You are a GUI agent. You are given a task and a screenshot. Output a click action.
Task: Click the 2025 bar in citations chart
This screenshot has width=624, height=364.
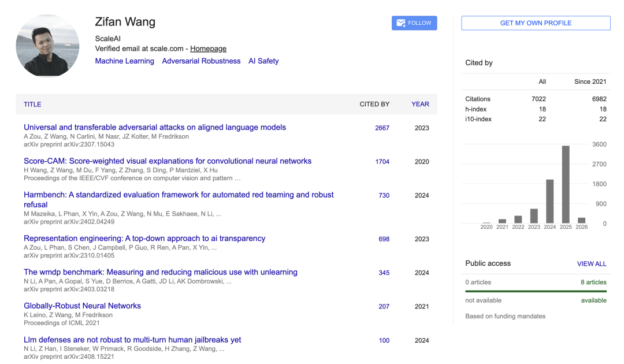566,184
